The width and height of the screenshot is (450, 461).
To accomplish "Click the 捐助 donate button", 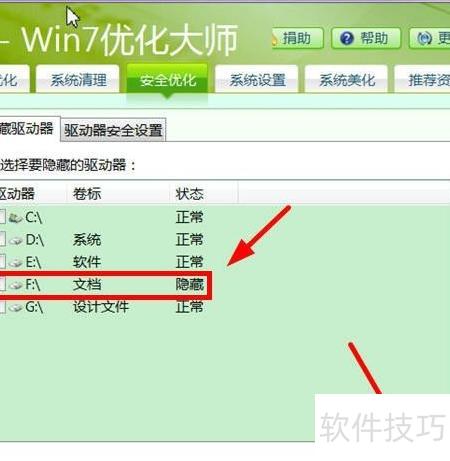I will (x=297, y=38).
